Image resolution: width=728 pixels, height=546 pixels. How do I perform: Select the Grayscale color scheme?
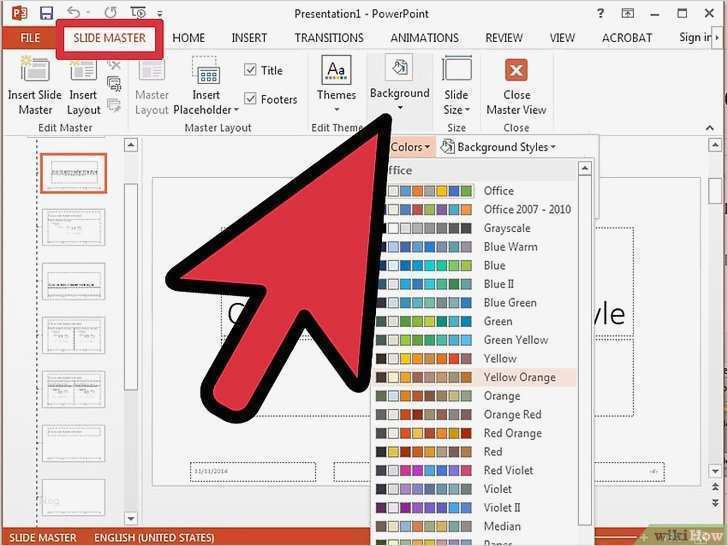click(x=475, y=228)
